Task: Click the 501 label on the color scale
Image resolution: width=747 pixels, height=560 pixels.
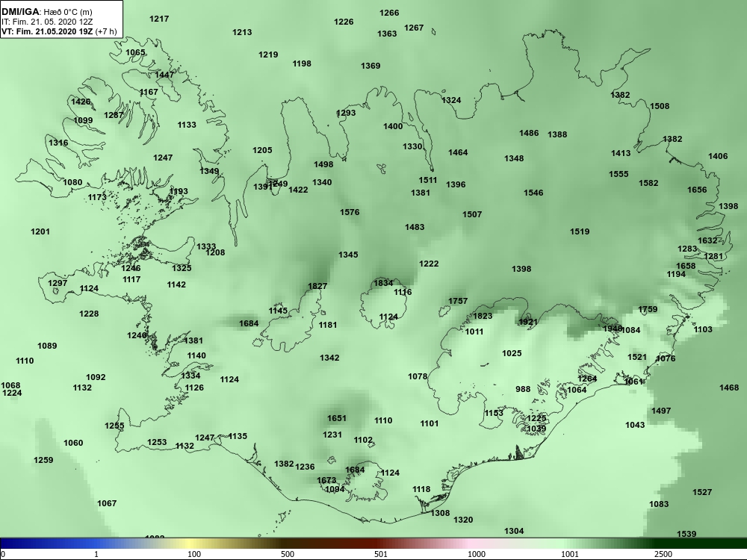Action: tap(381, 554)
